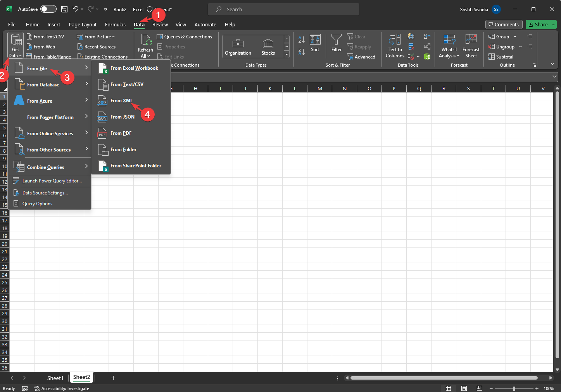Open the Sort dialog
The image size is (561, 392).
(x=315, y=43)
